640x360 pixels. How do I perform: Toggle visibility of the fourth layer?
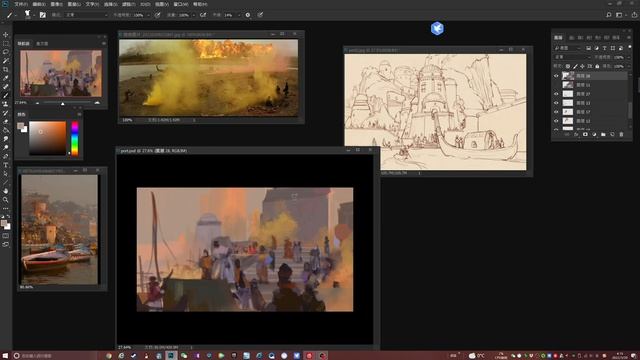coord(556,103)
